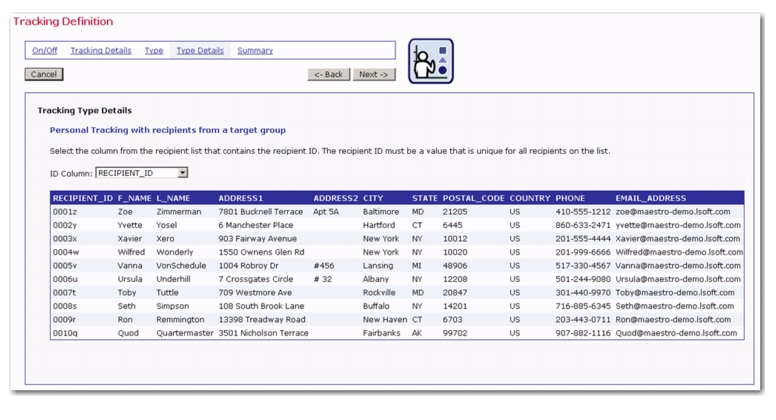Viewport: 776px width, 420px height.
Task: Select recipient ID 0006u cell
Action: click(65, 279)
